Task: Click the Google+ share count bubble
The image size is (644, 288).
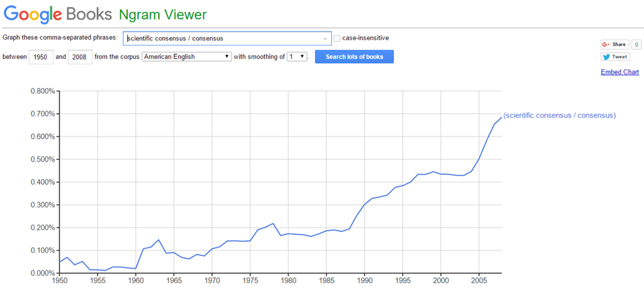Action: [636, 45]
